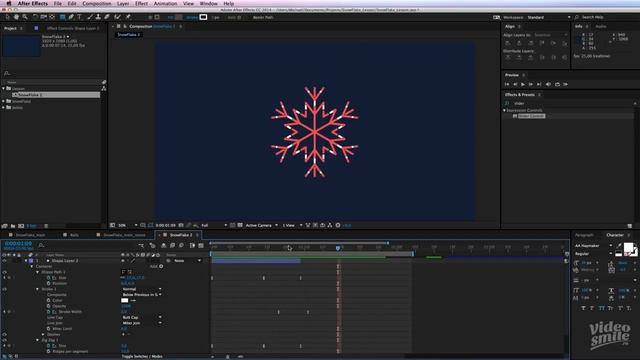The height and width of the screenshot is (360, 640).
Task: Open the Composition menu
Action: [97, 3]
